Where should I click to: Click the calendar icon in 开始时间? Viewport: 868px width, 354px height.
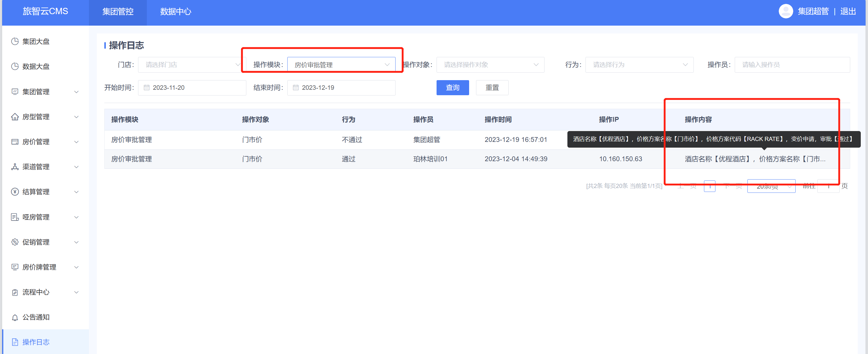click(x=147, y=88)
